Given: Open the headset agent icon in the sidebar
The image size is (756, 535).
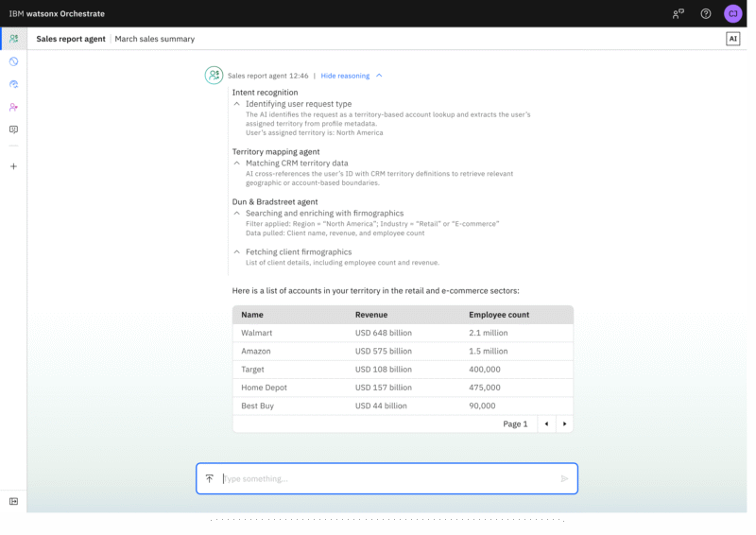Looking at the screenshot, I should coord(13,84).
